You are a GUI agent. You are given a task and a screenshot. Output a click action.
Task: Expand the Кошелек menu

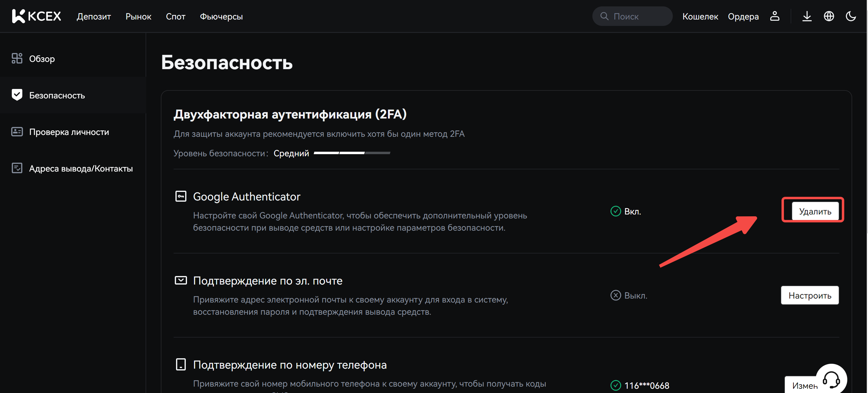[x=700, y=16]
